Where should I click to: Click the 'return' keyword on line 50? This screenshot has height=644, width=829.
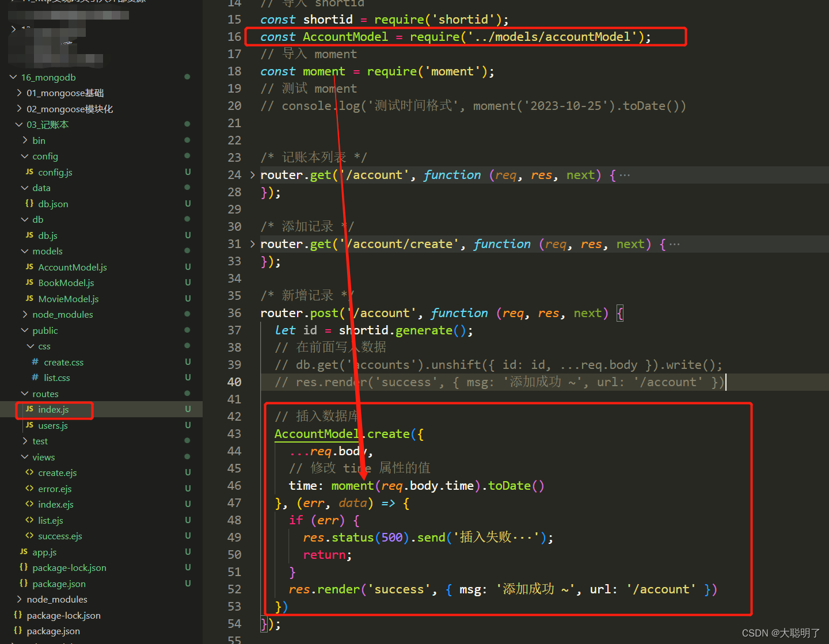point(324,555)
